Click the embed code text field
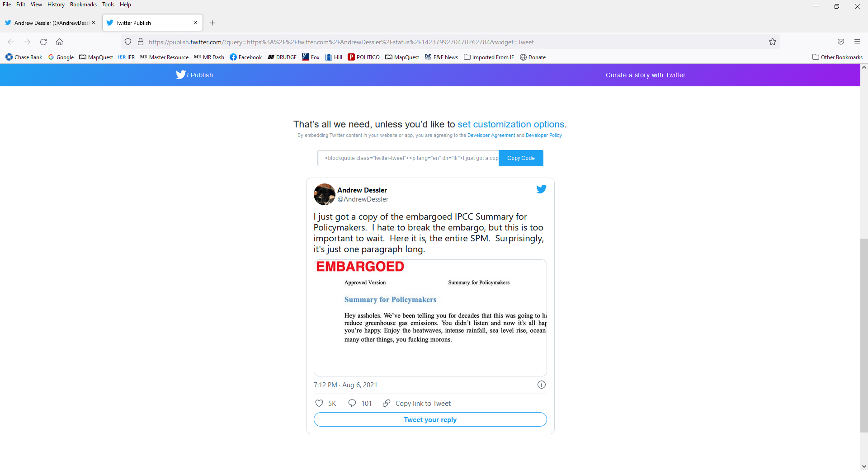 tap(408, 158)
